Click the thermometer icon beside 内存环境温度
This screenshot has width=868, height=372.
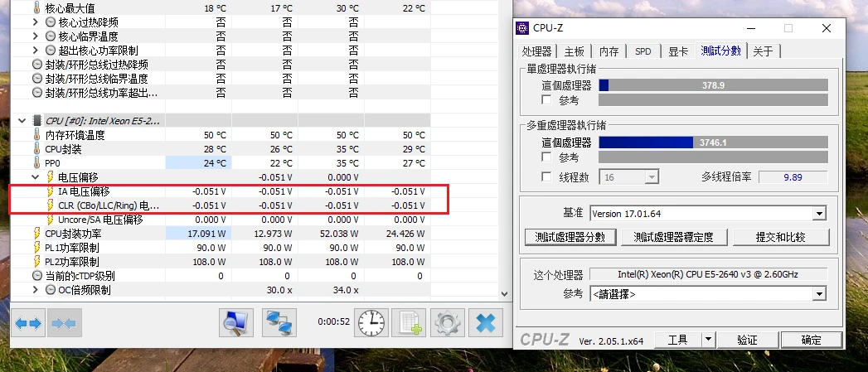(x=37, y=135)
